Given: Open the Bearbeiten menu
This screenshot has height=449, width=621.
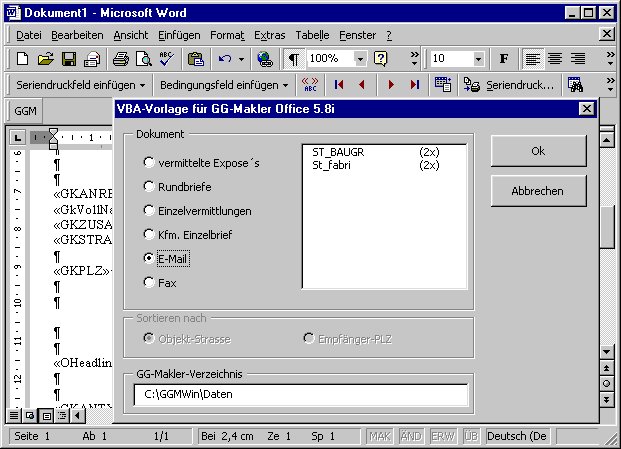Looking at the screenshot, I should pos(77,35).
